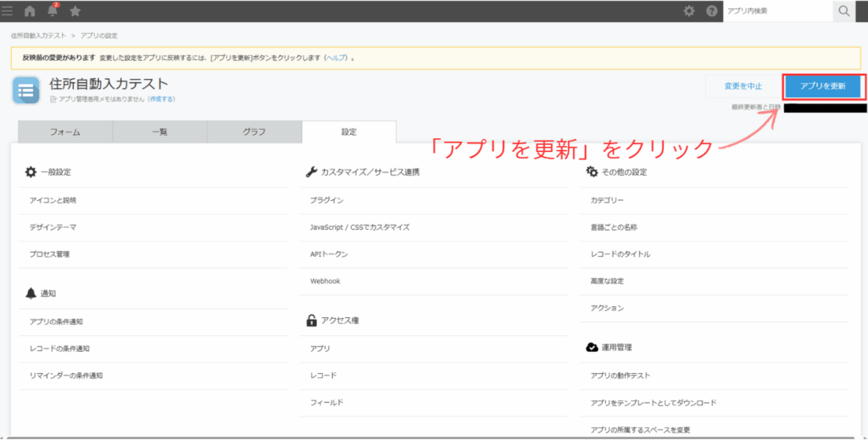Open the ヘルプ link in the yellow notice
Screen dimensions: 868x441
tap(336, 58)
